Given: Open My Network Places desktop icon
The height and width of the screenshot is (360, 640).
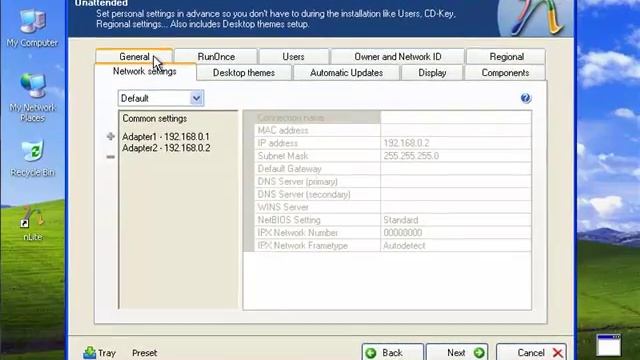Looking at the screenshot, I should click(32, 96).
